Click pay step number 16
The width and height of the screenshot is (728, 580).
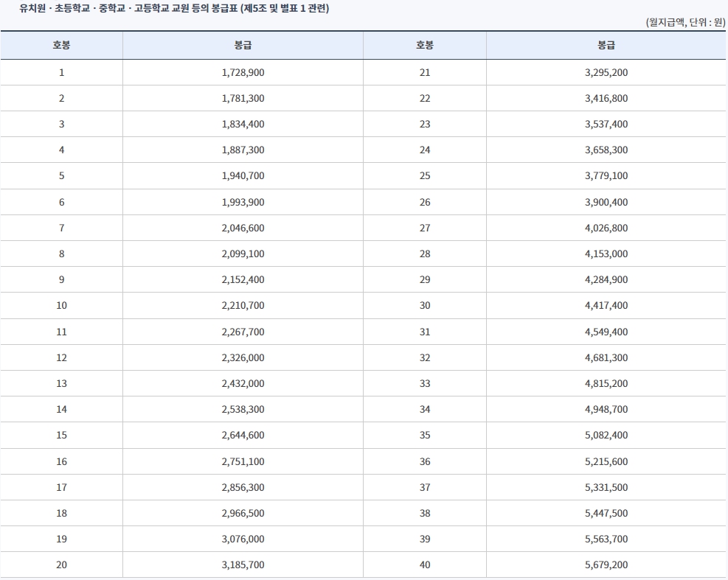pyautogui.click(x=61, y=461)
